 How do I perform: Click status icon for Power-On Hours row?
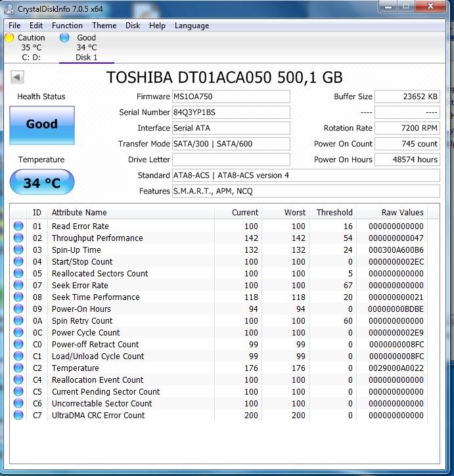pyautogui.click(x=18, y=309)
